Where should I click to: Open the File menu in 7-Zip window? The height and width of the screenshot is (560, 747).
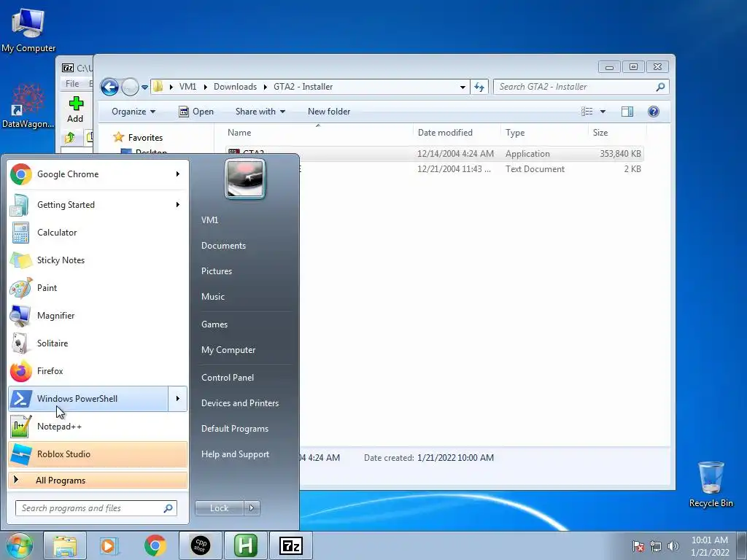coord(72,84)
